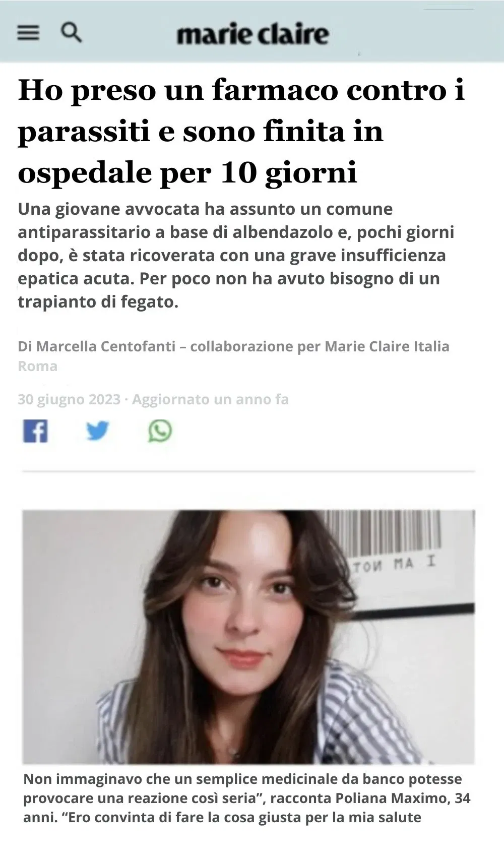Open the hamburger menu
Image resolution: width=504 pixels, height=857 pixels.
pos(28,33)
